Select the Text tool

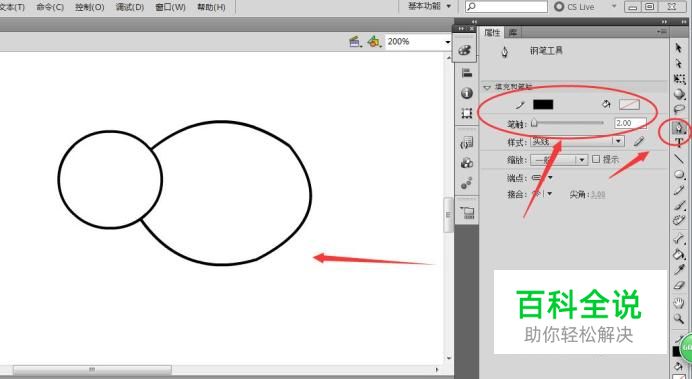679,142
